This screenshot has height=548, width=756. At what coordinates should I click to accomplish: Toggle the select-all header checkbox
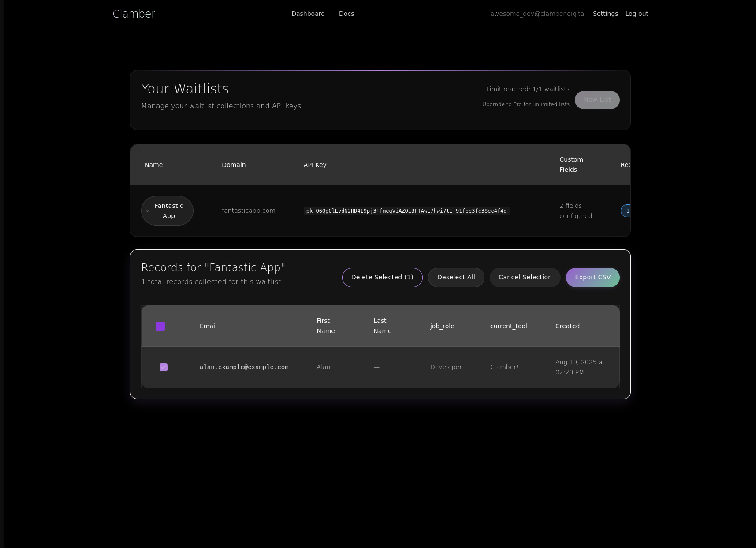click(x=160, y=326)
